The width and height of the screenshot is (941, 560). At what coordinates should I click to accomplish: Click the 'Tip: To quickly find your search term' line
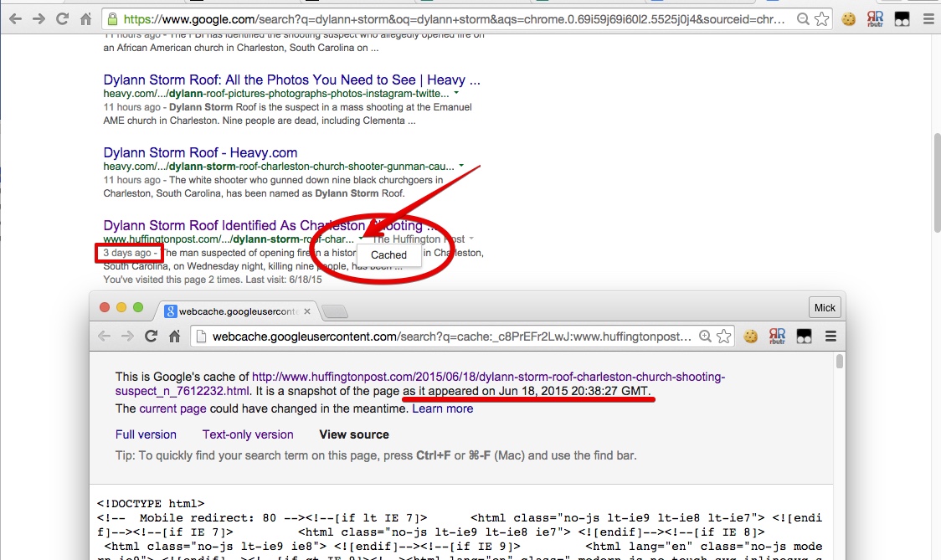(x=376, y=455)
